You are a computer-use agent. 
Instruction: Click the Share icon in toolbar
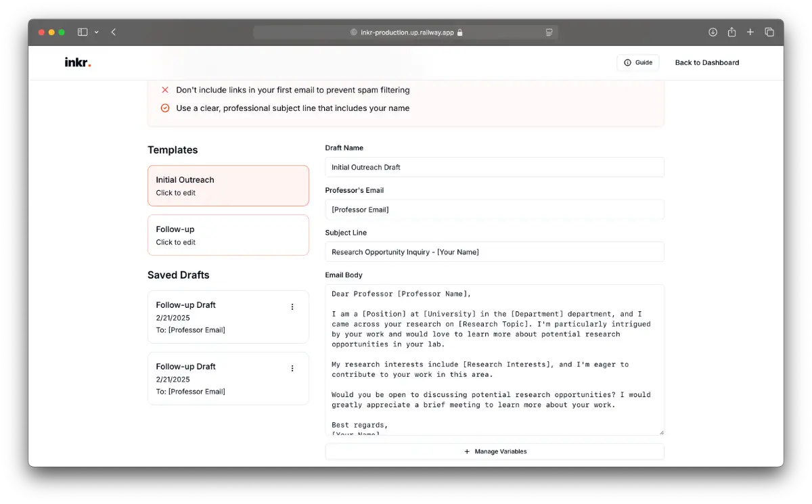[x=731, y=32]
